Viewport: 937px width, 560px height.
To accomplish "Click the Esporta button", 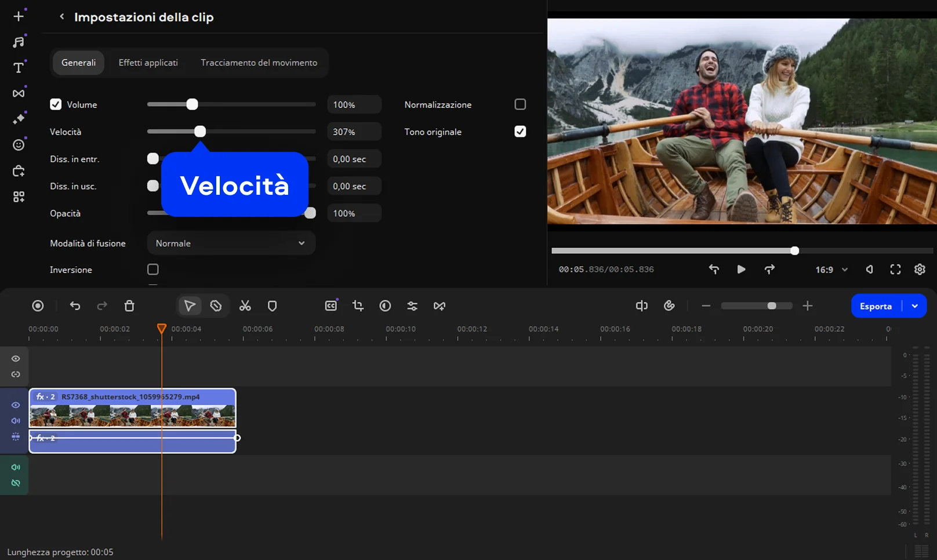I will click(876, 306).
